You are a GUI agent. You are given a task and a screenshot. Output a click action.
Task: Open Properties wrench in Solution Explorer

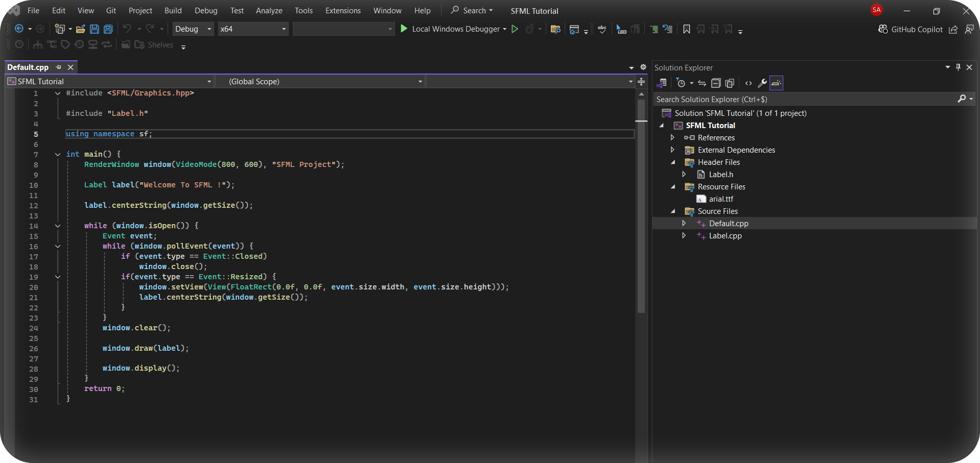[762, 83]
